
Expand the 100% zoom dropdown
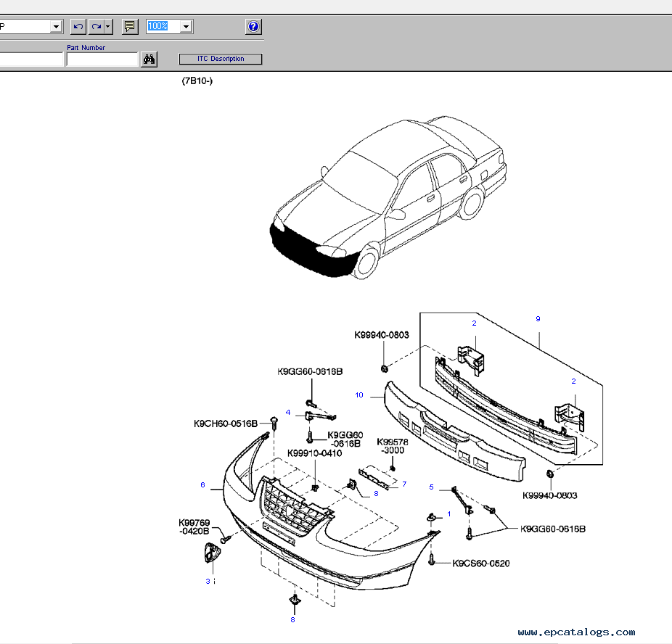(x=186, y=27)
